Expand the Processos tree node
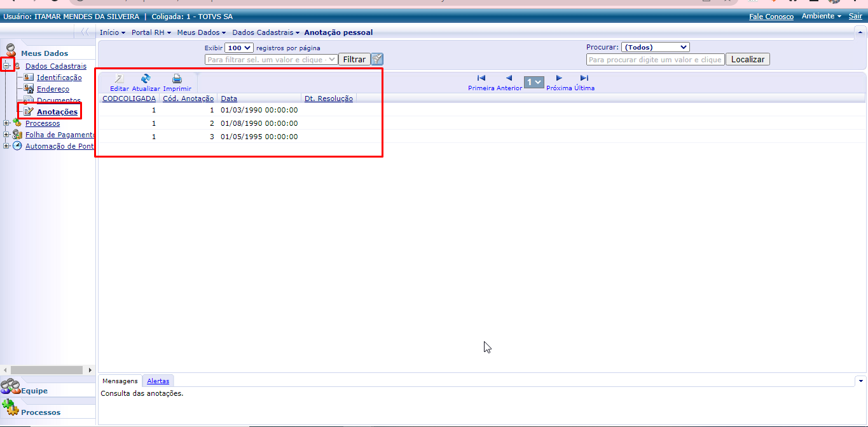868x427 pixels. point(6,123)
